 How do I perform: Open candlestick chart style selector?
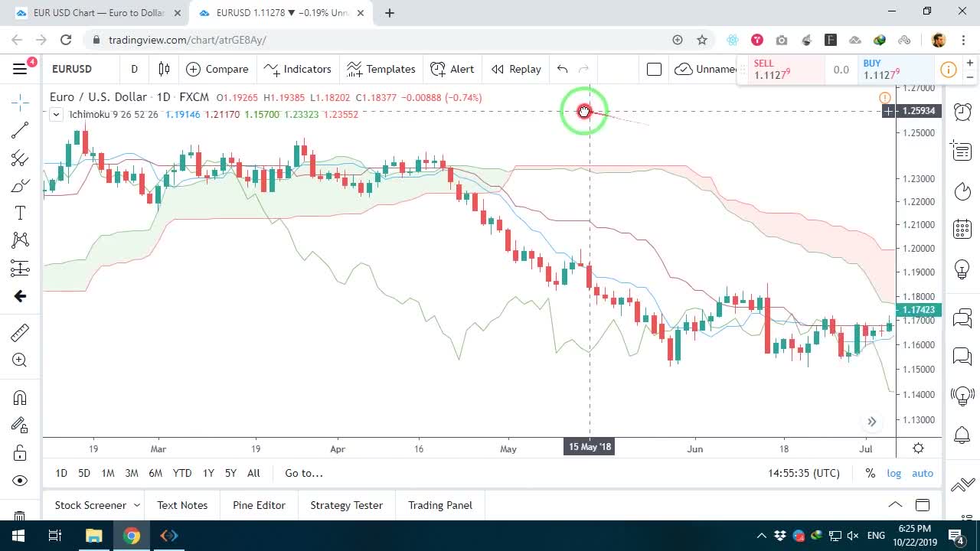click(164, 69)
